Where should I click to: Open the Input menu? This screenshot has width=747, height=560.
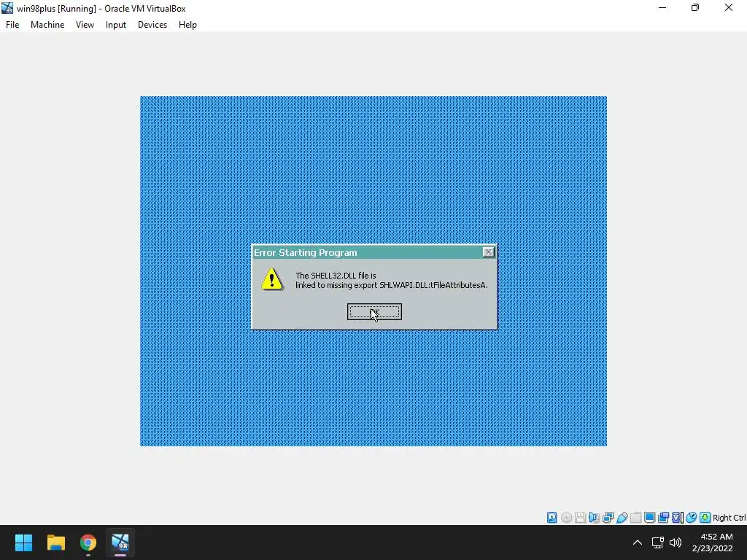pos(116,25)
